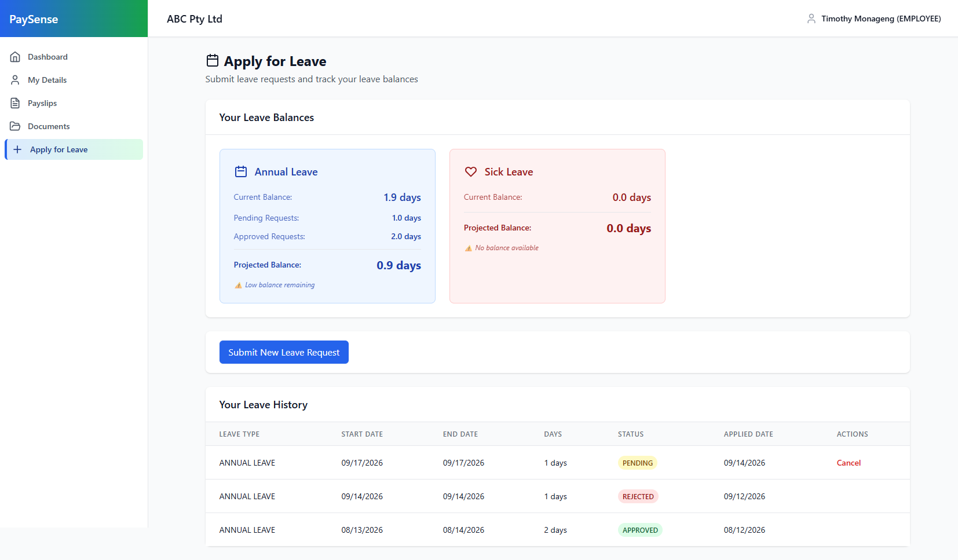Click the 0.9 days projected balance value
This screenshot has height=560, width=958.
398,265
